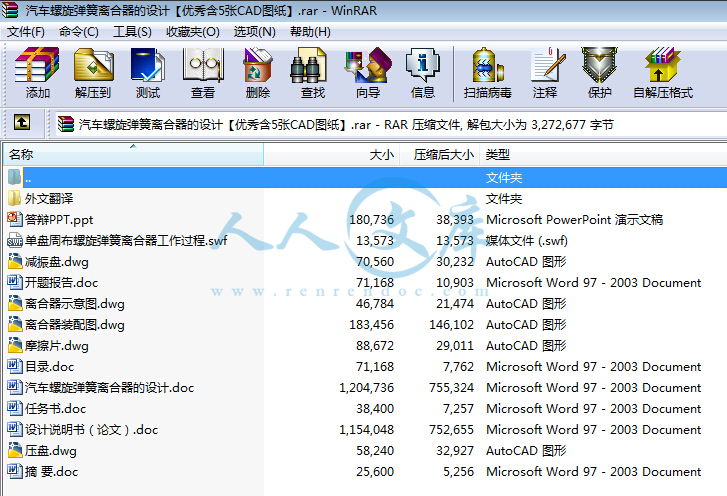Click the size value 1,204,736
Image resolution: width=727 pixels, height=496 pixels.
[366, 388]
